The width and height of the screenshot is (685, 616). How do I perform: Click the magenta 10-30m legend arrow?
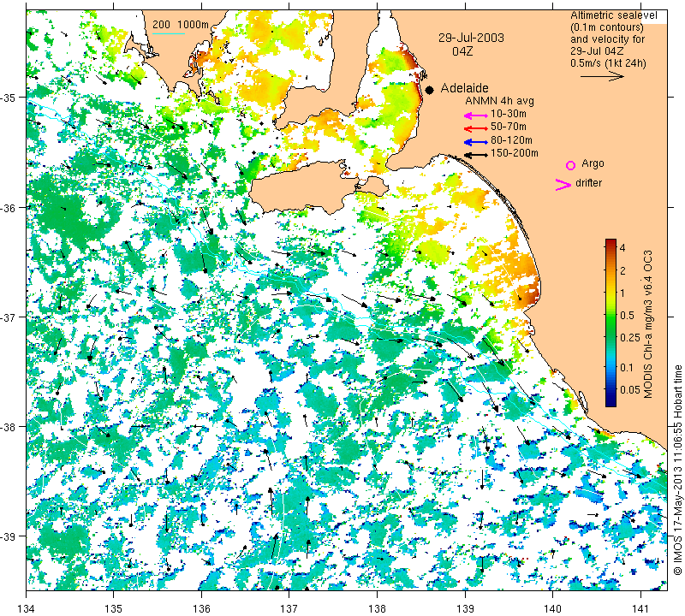(475, 115)
